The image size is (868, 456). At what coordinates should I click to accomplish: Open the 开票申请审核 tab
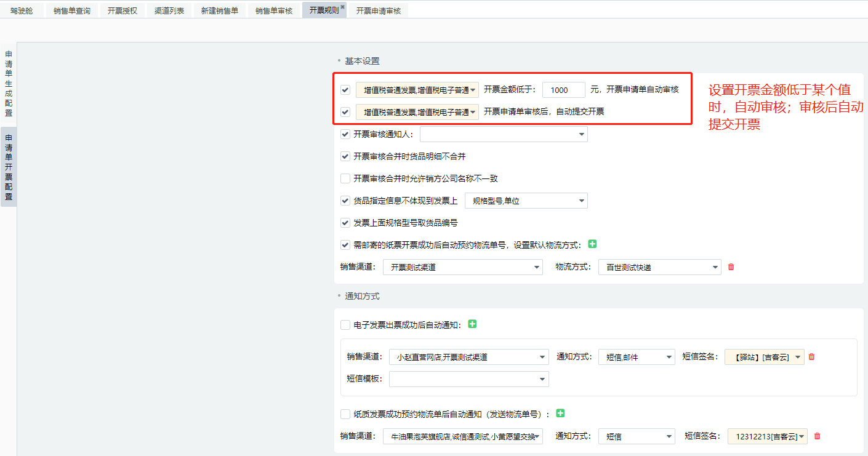378,10
